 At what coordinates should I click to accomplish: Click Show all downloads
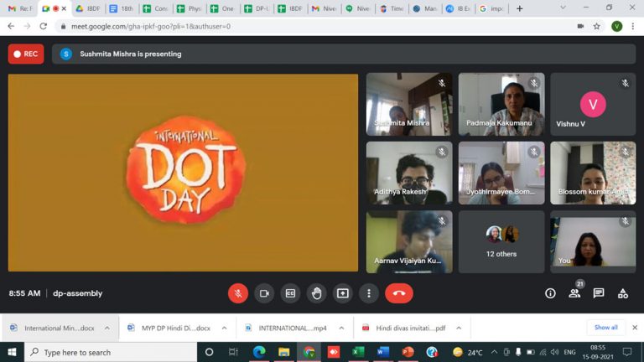point(605,328)
